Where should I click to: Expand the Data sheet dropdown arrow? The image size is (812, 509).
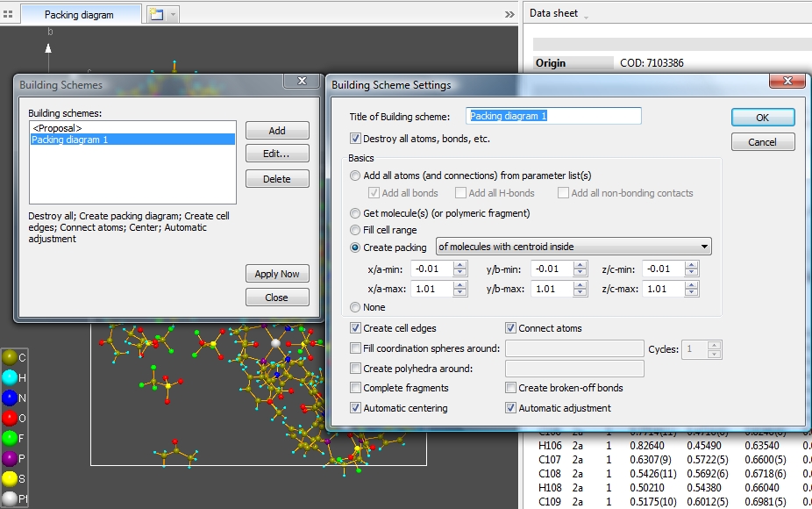click(586, 16)
